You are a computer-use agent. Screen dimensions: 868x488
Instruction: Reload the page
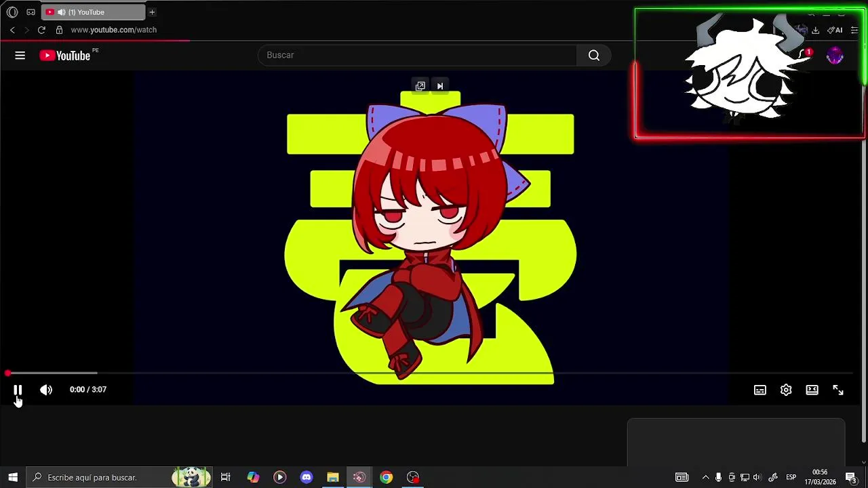pos(41,30)
